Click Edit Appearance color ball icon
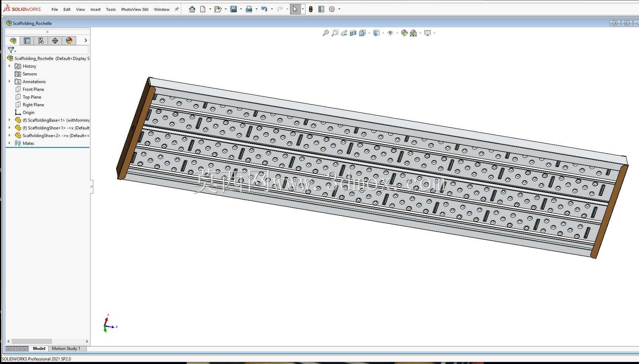 point(404,33)
